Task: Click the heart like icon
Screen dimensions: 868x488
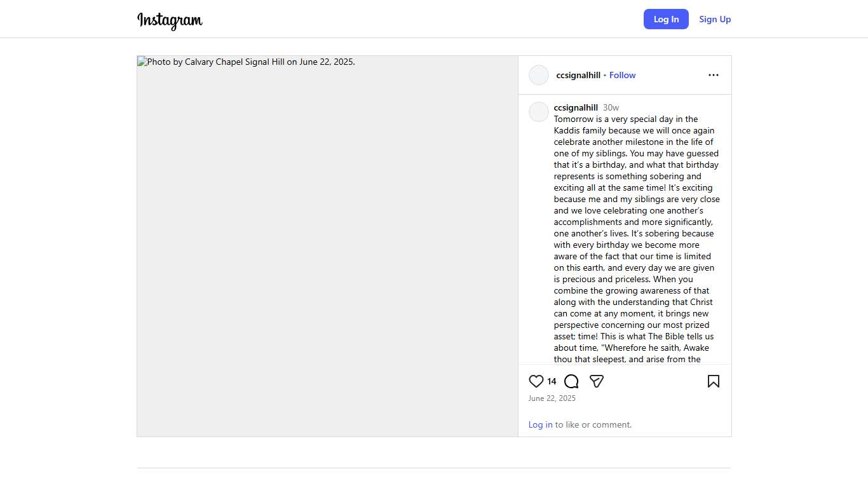Action: click(536, 381)
